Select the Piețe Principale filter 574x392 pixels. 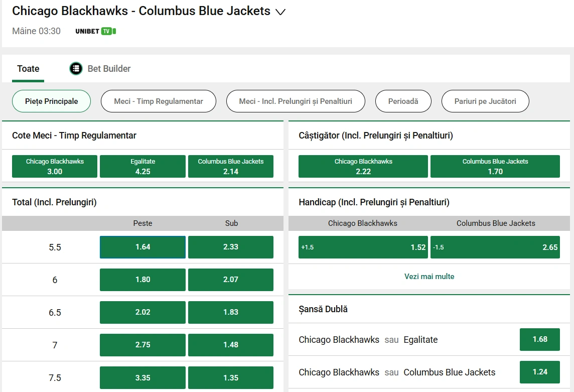click(x=51, y=101)
